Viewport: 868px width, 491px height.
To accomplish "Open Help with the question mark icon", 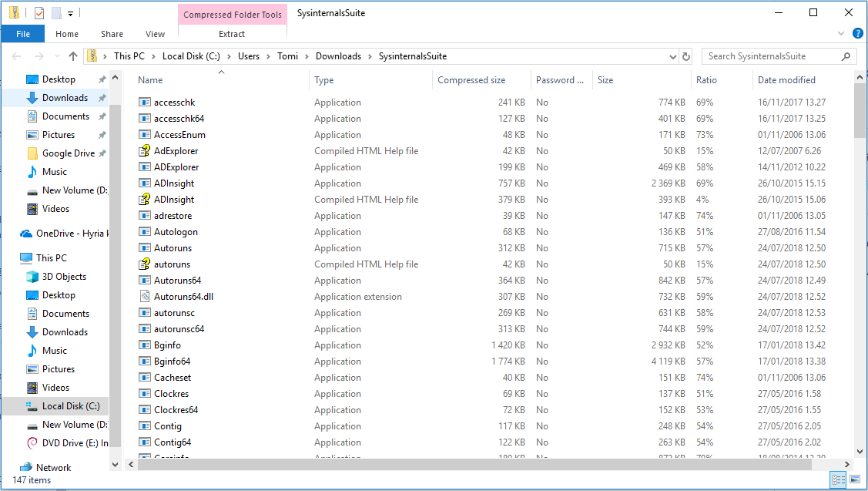I will (x=857, y=34).
